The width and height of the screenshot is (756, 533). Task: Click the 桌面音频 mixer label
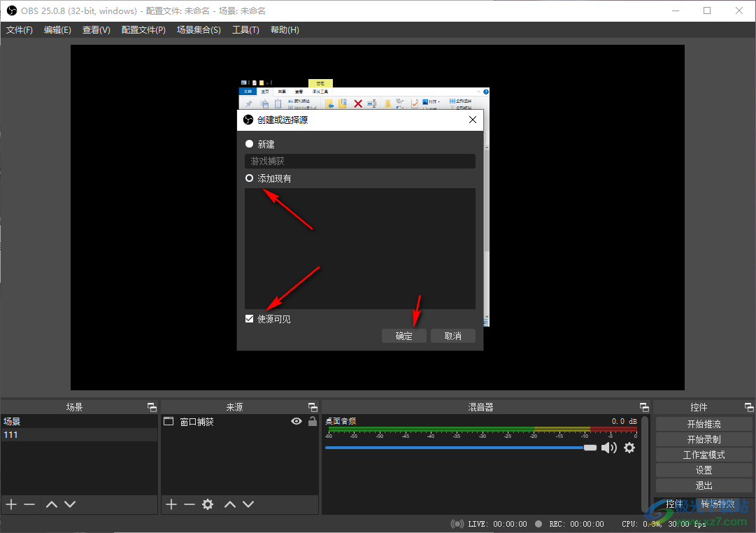click(341, 421)
